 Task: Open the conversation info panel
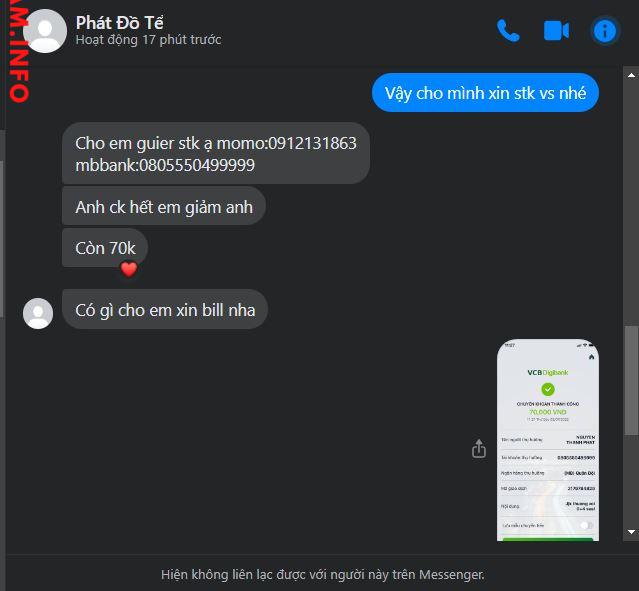pyautogui.click(x=605, y=31)
